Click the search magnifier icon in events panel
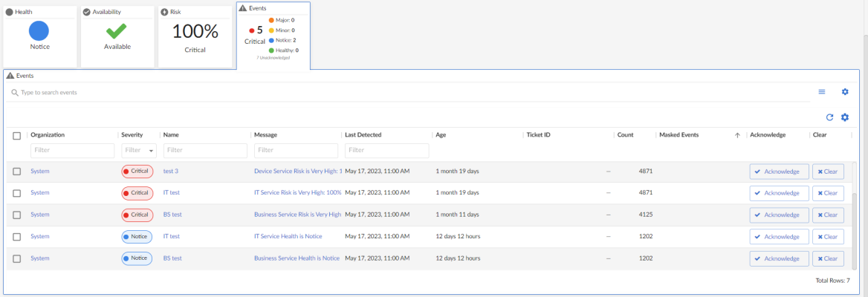Viewport: 868px width, 297px height. click(15, 93)
